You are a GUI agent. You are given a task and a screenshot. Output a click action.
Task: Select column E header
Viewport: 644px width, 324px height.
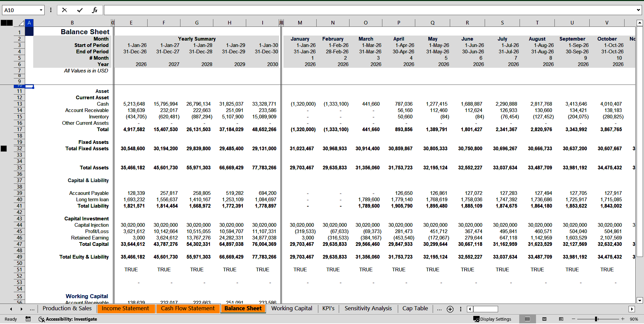[131, 23]
